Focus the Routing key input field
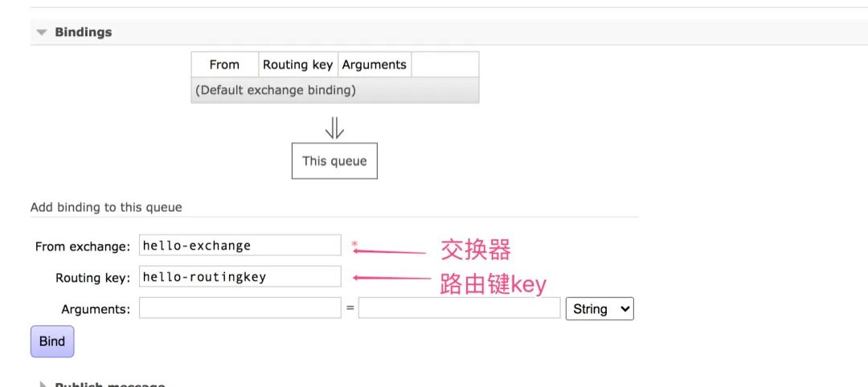Image resolution: width=868 pixels, height=387 pixels. click(x=240, y=277)
